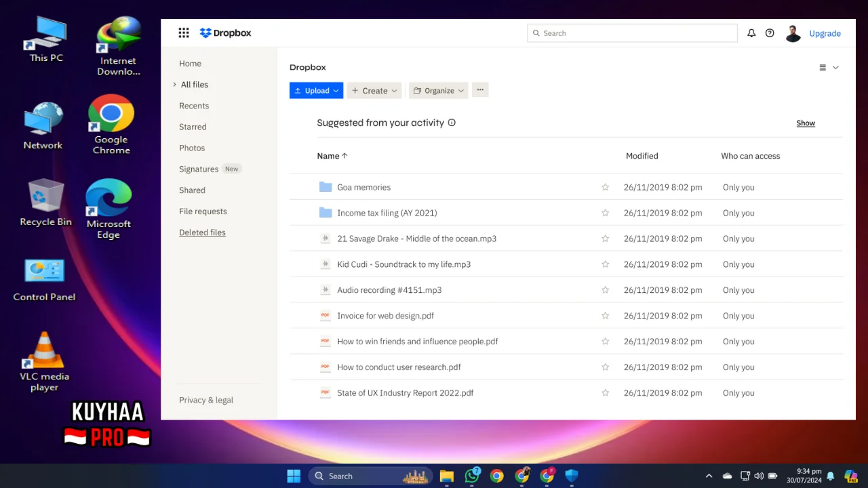The height and width of the screenshot is (488, 868).
Task: Open the notifications bell
Action: pos(751,33)
